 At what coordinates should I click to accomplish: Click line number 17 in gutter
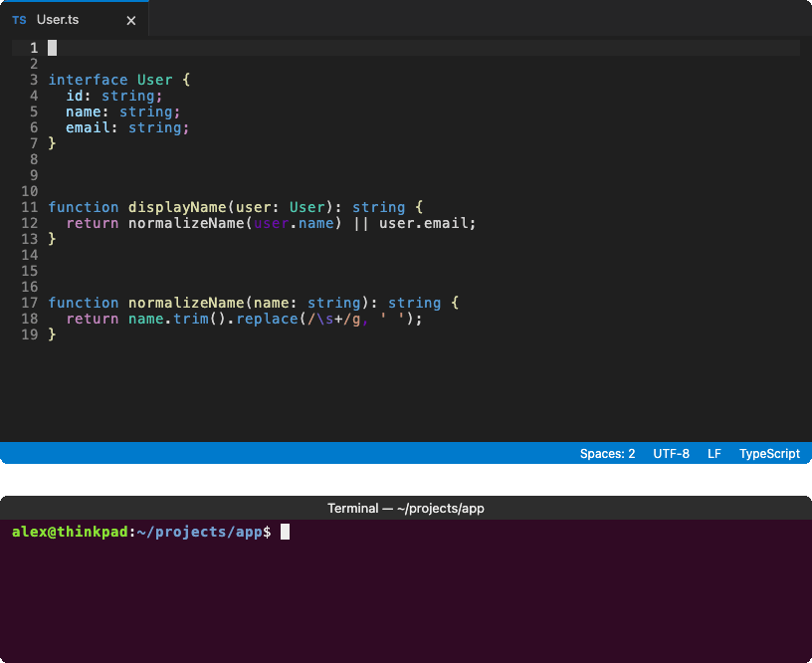30,303
